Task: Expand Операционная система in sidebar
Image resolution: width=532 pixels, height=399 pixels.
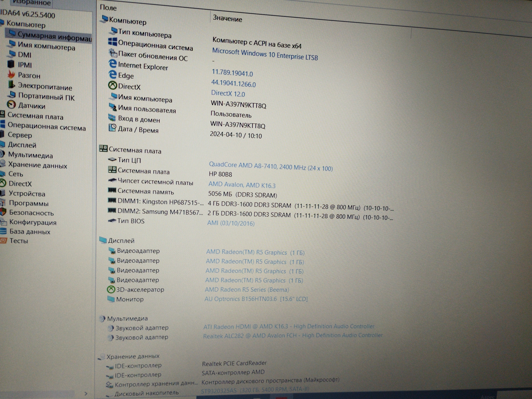Action: click(47, 126)
